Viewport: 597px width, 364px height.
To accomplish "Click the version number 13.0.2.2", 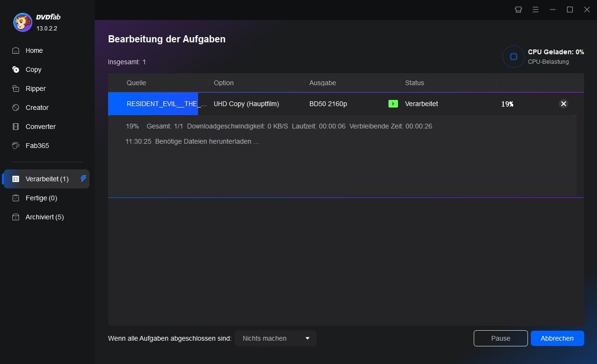I will [x=47, y=29].
